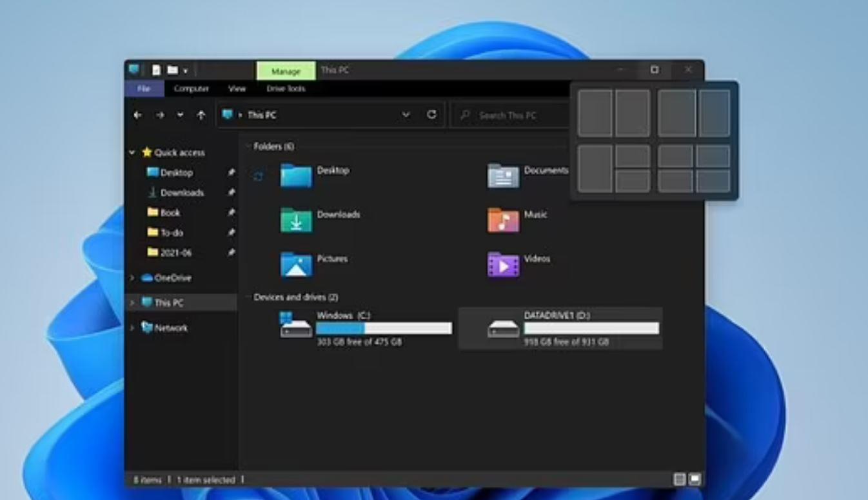Click the New folder quick access toolbar icon
This screenshot has height=500, width=868.
click(x=172, y=70)
